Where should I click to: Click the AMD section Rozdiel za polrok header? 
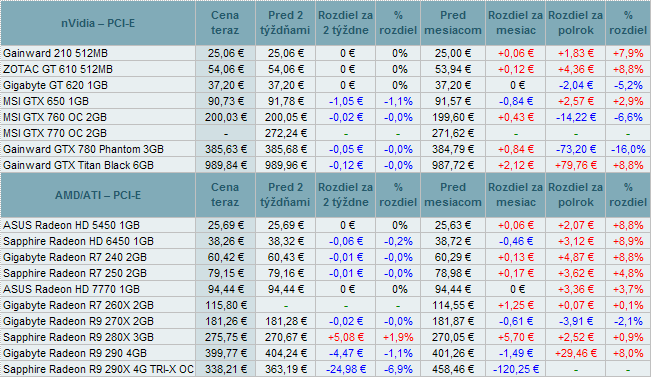click(575, 195)
